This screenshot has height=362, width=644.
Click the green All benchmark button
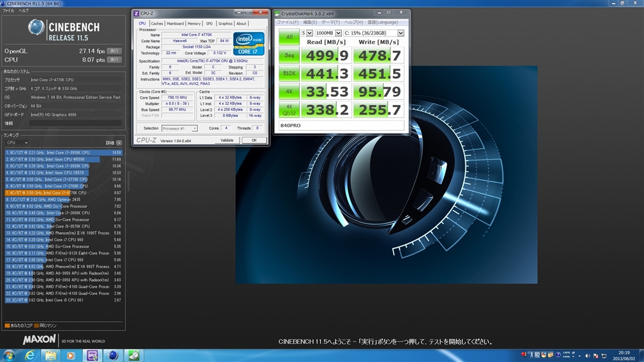[289, 37]
